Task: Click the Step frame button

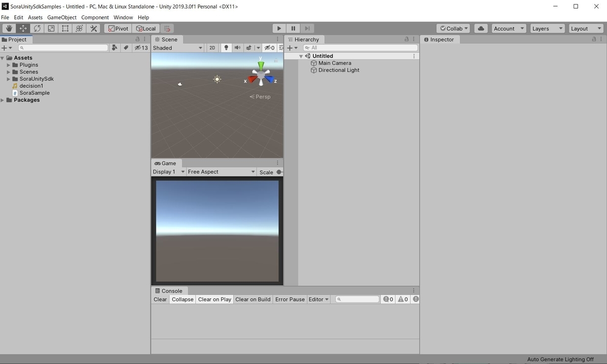Action: click(307, 28)
